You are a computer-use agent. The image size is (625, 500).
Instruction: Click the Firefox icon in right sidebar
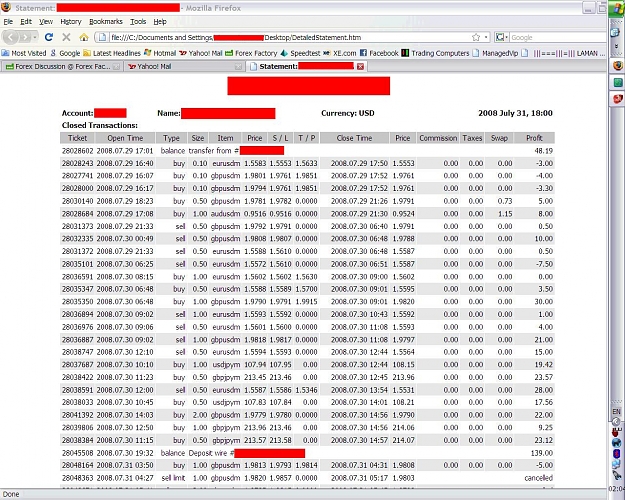point(617,65)
